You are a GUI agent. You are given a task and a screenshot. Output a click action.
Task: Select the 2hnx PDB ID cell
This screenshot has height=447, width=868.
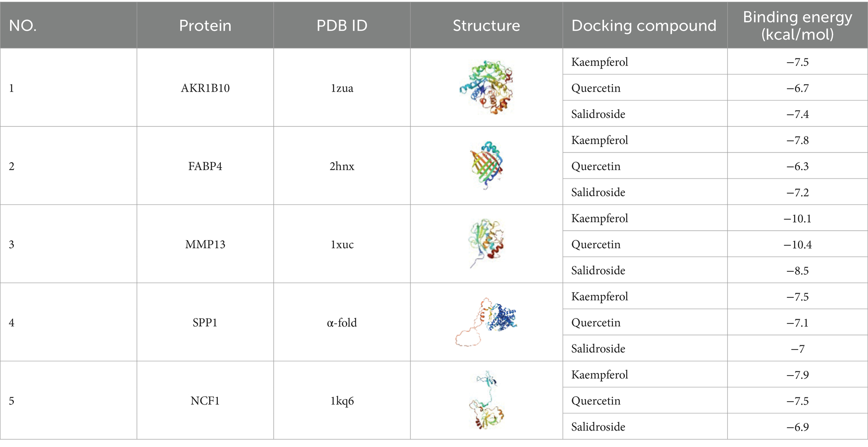click(x=342, y=166)
